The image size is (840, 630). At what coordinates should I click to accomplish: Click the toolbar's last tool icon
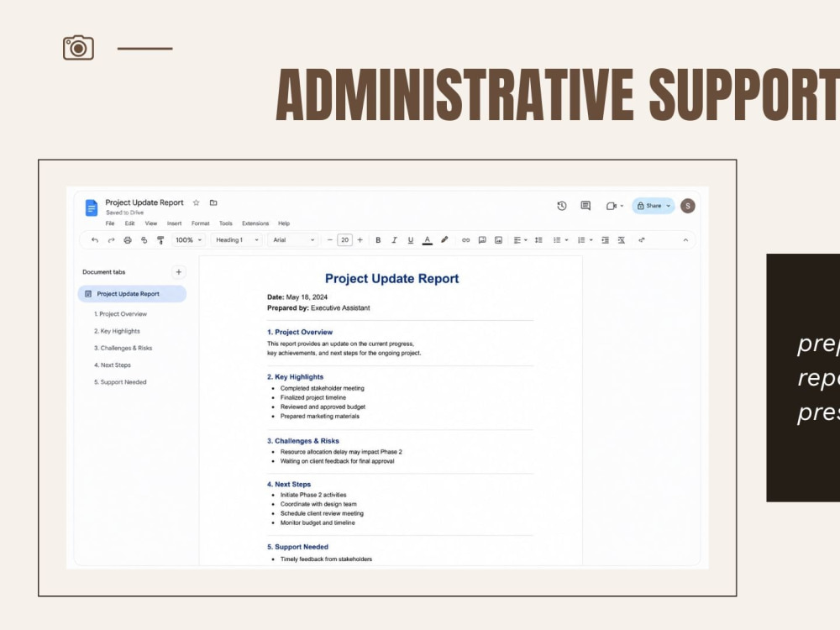[641, 240]
